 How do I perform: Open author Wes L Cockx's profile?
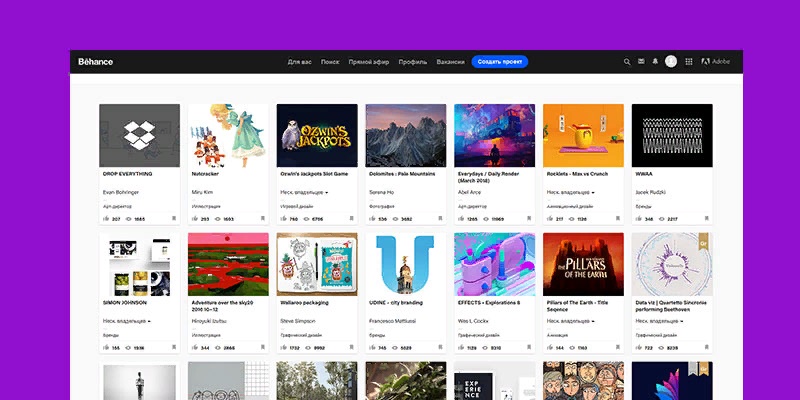point(473,321)
